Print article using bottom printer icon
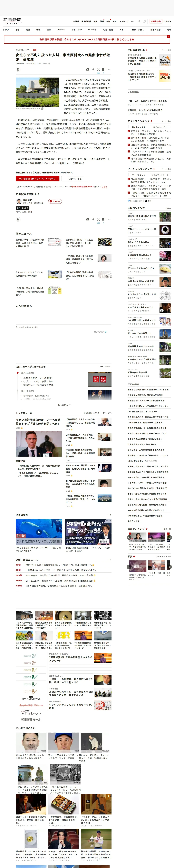The height and width of the screenshot is (868, 174). [x=18, y=219]
